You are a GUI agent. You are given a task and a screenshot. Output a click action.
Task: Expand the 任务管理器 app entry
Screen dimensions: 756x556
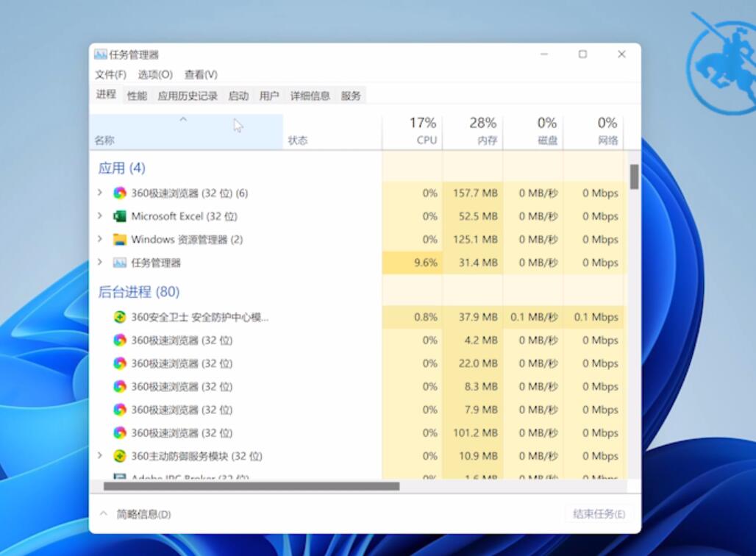pyautogui.click(x=100, y=263)
